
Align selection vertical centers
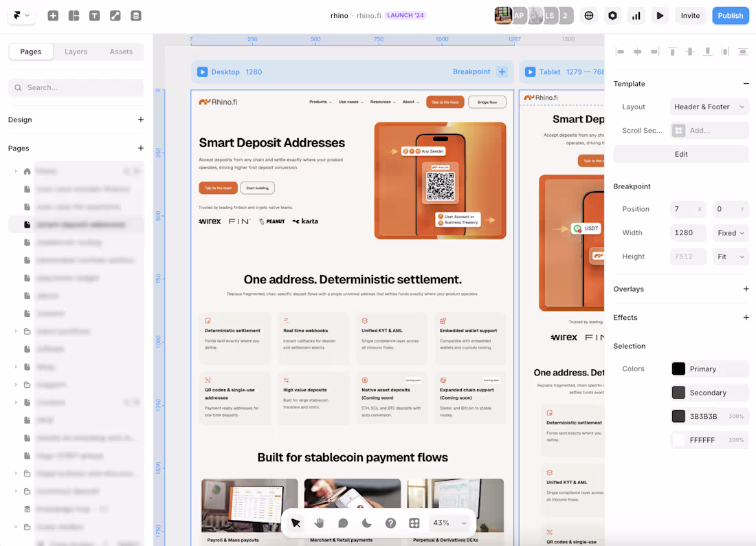(690, 52)
